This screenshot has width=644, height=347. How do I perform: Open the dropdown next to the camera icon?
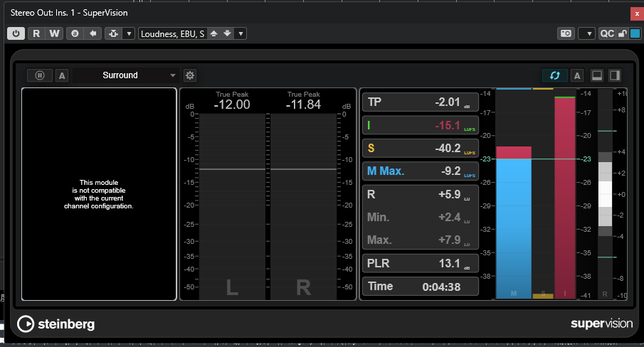[x=586, y=33]
